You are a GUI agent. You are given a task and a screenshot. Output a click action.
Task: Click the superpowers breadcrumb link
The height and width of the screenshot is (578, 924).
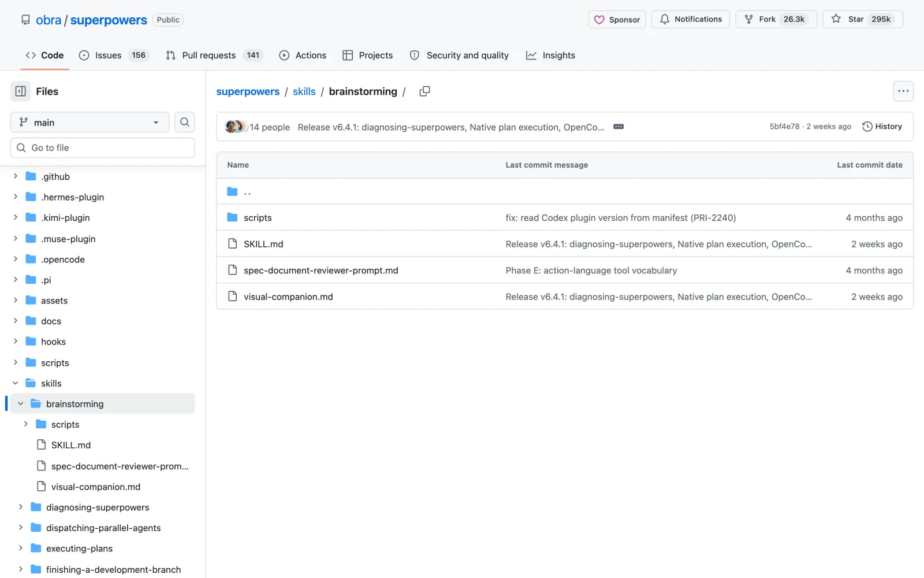[x=248, y=91]
